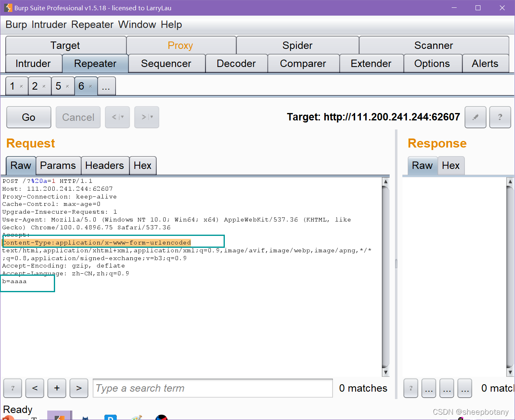Close Repeater tab 5 via its x
Screen dimensions: 515x420
tap(67, 86)
